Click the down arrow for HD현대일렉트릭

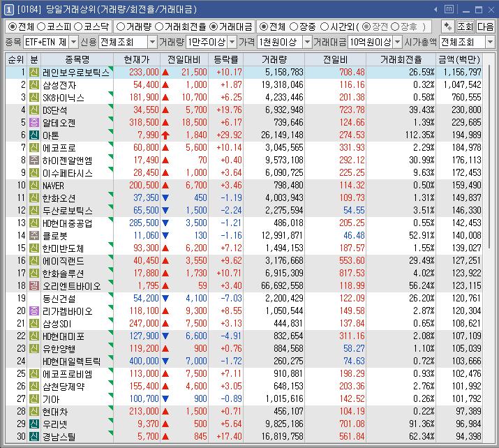tap(165, 361)
